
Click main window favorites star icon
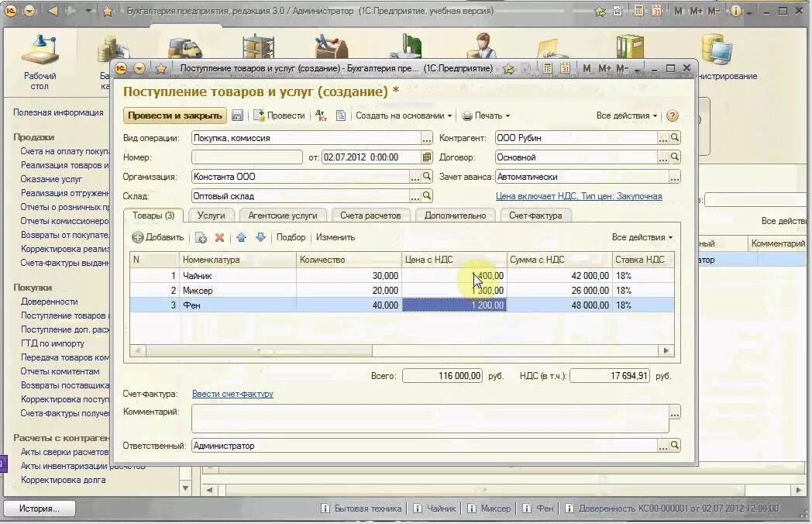point(107,11)
